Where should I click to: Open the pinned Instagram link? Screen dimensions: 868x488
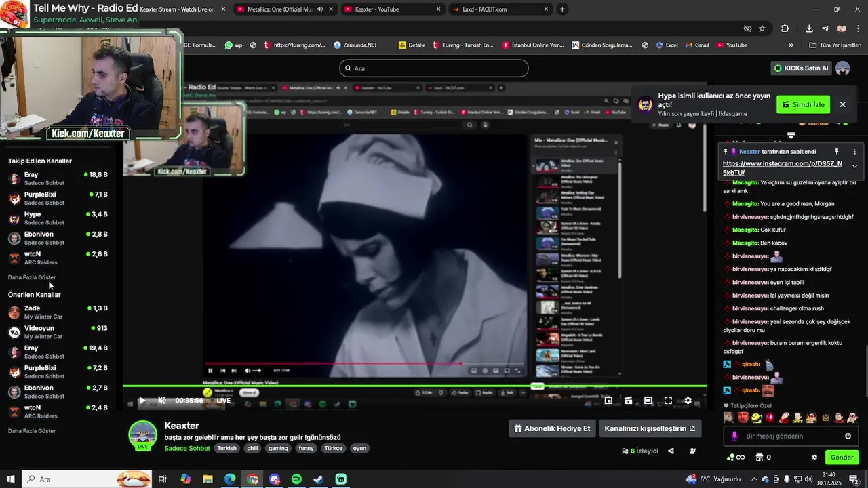[782, 168]
